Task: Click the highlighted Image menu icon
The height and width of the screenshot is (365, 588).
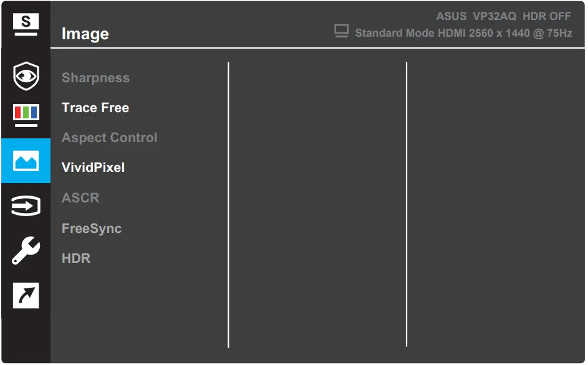Action: tap(26, 161)
